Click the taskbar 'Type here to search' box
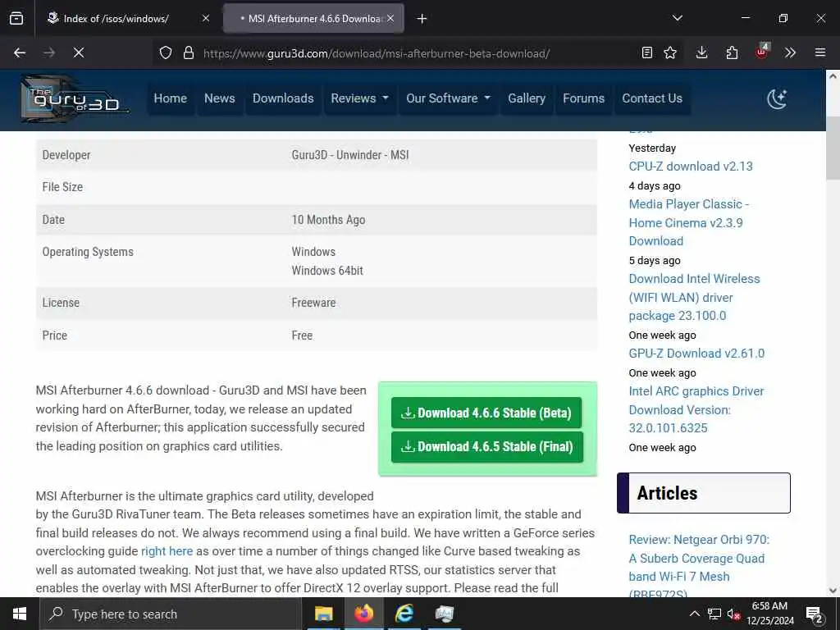This screenshot has width=840, height=630. [171, 614]
